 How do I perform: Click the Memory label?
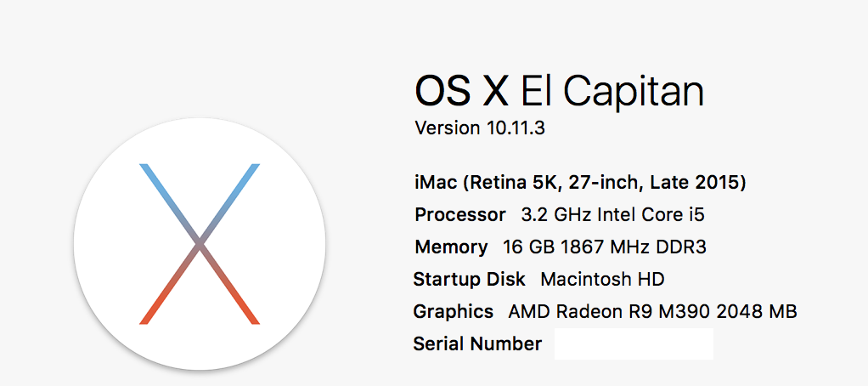[x=451, y=247]
